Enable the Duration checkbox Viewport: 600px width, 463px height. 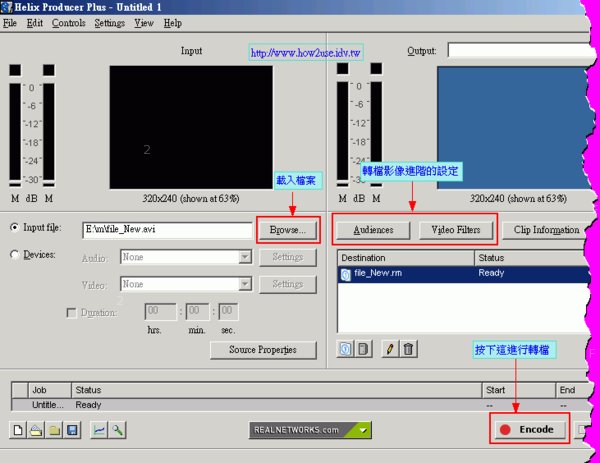coord(70,312)
